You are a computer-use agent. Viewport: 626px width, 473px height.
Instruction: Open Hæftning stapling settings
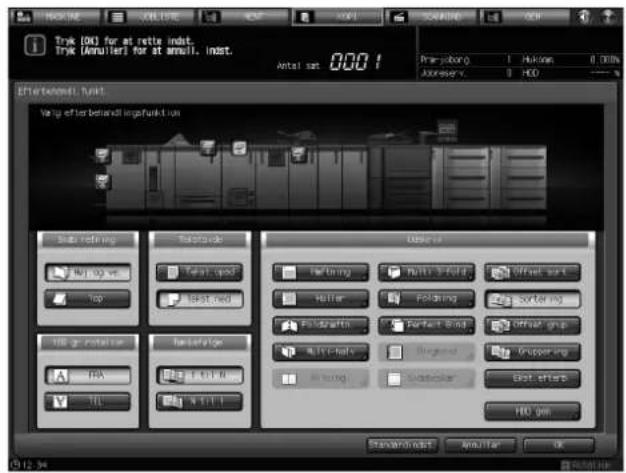tap(321, 273)
